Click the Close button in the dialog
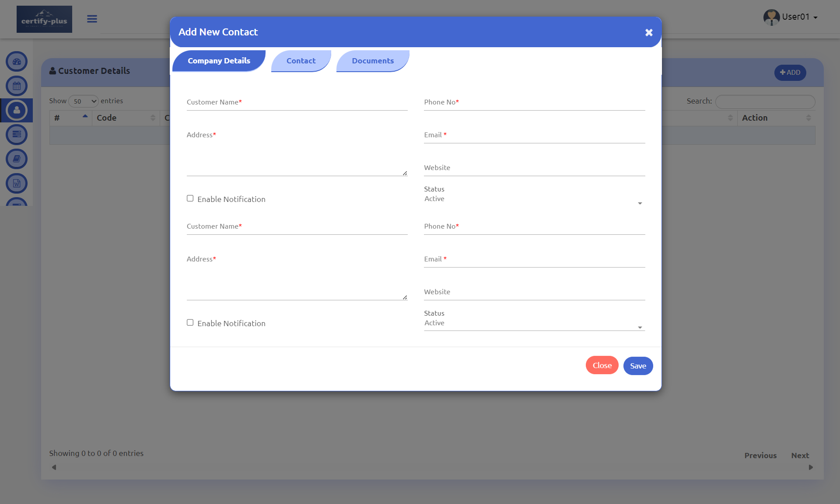The height and width of the screenshot is (504, 840). coord(602,365)
